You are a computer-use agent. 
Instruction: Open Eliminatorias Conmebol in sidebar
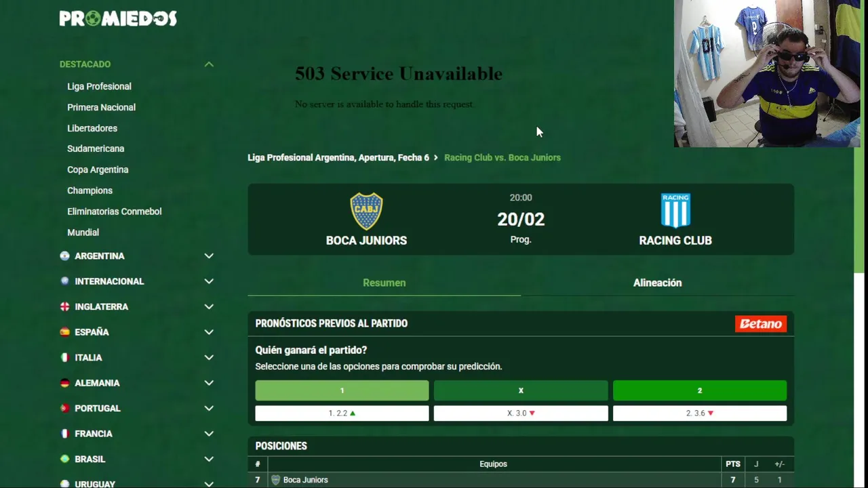pyautogui.click(x=114, y=211)
